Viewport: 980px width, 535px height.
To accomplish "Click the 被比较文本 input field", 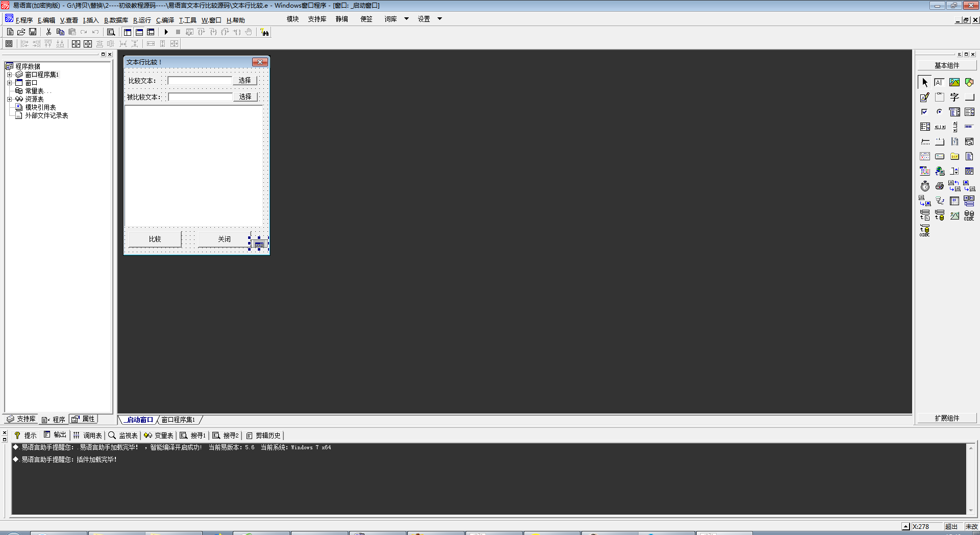I will (x=200, y=96).
